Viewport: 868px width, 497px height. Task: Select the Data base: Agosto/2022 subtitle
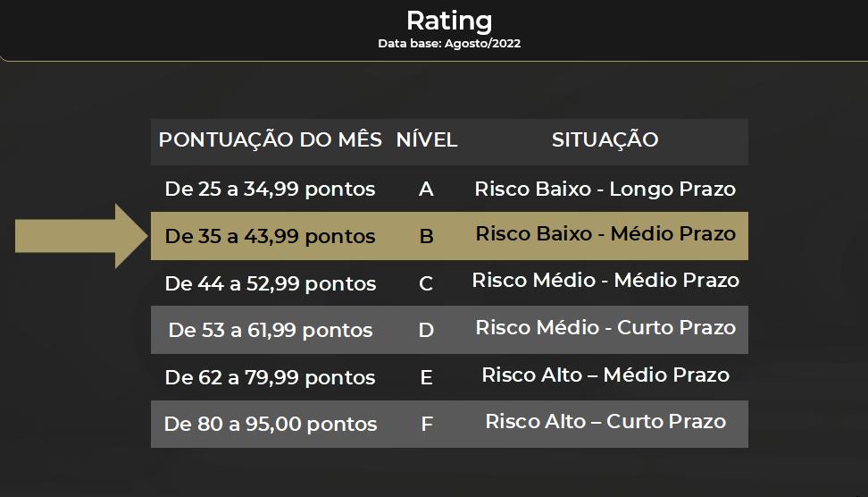tap(449, 44)
